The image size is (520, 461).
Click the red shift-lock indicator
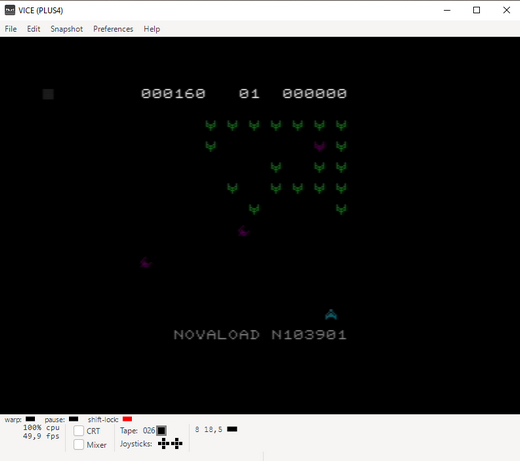click(127, 419)
